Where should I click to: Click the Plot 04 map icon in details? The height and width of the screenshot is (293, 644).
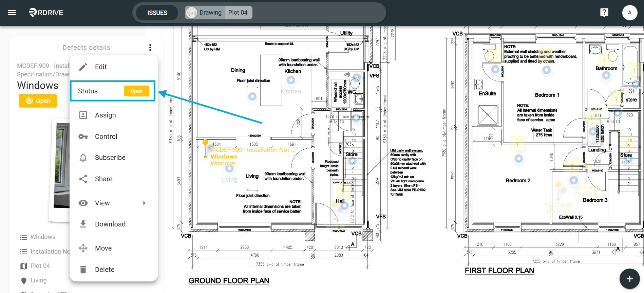[x=24, y=266]
